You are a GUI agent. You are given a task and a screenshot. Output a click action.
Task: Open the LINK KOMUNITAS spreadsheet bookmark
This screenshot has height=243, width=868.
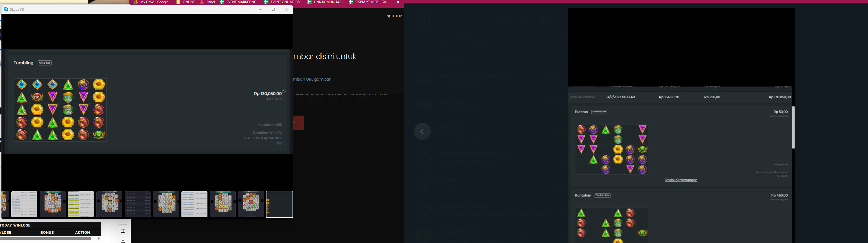(325, 2)
